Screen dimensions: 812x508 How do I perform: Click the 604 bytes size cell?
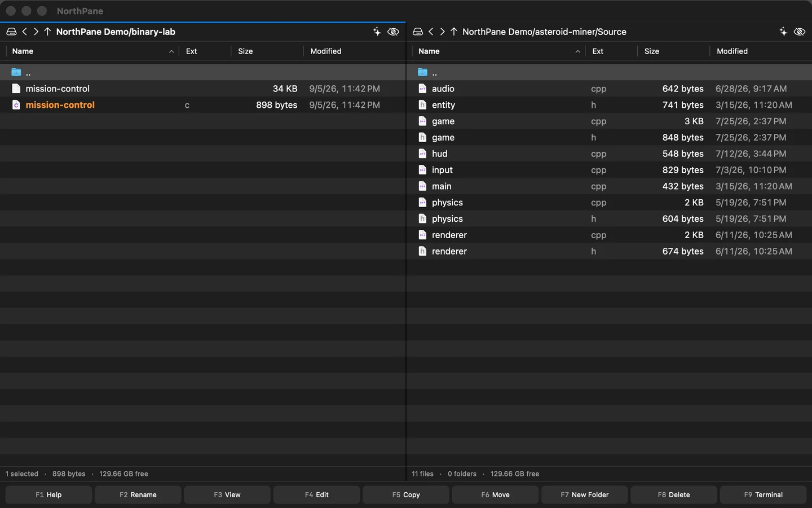683,218
